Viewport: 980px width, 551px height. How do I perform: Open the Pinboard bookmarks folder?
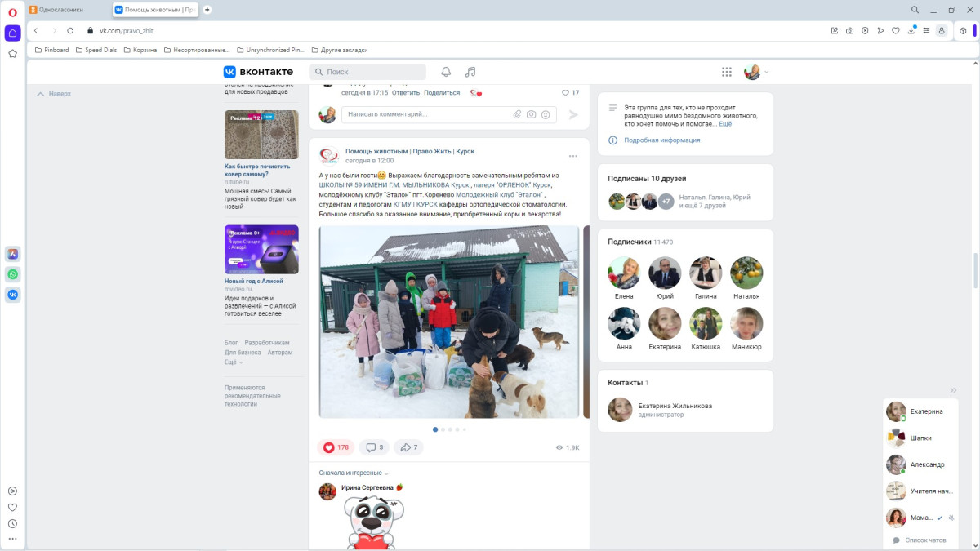51,50
